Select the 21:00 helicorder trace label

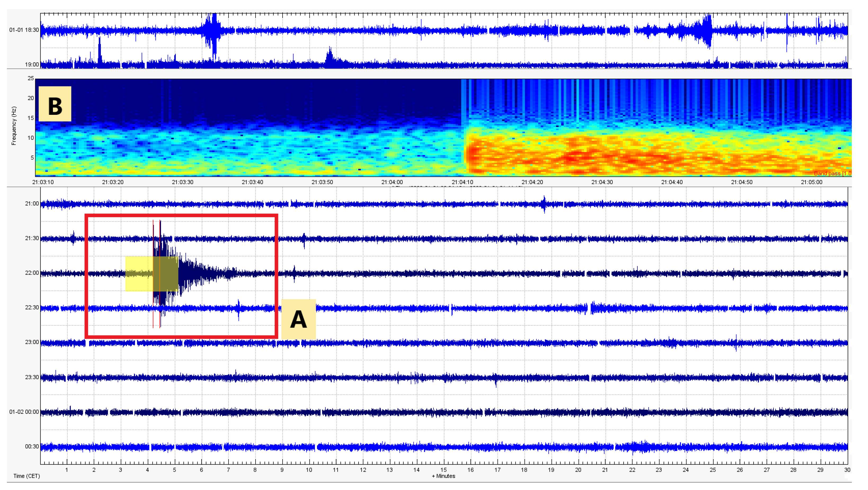tap(32, 203)
